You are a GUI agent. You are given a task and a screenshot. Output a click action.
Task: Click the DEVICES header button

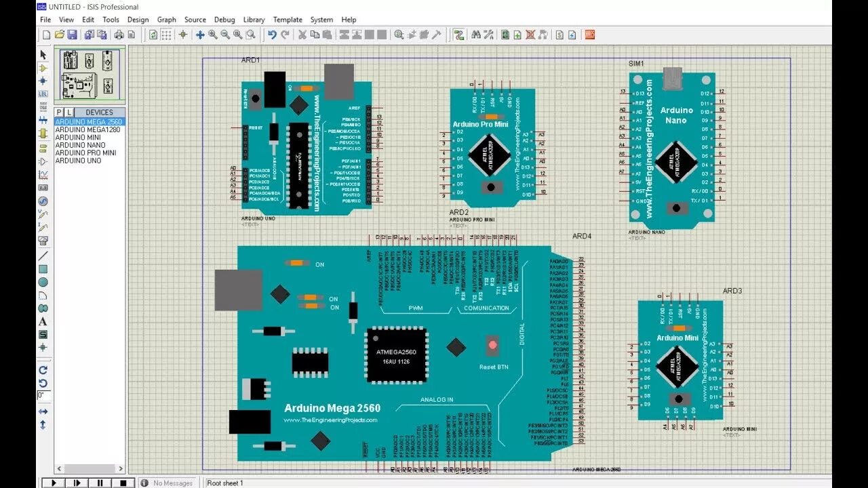tap(100, 112)
